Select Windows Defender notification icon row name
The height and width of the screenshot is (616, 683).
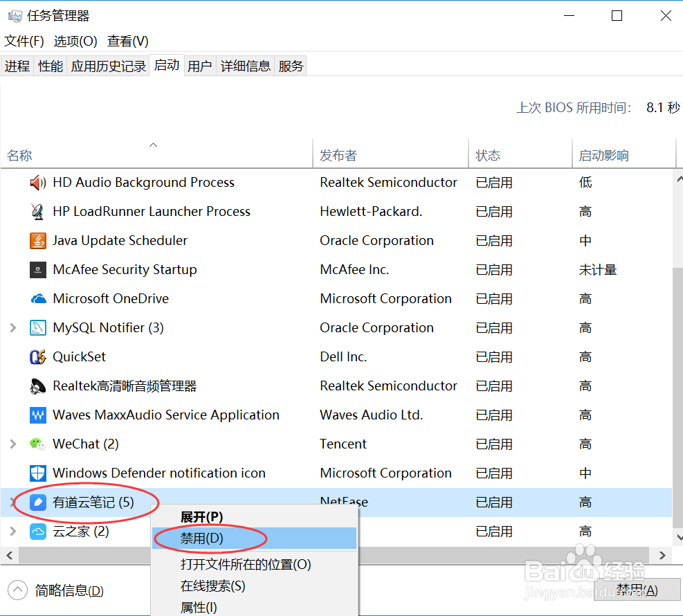[159, 473]
